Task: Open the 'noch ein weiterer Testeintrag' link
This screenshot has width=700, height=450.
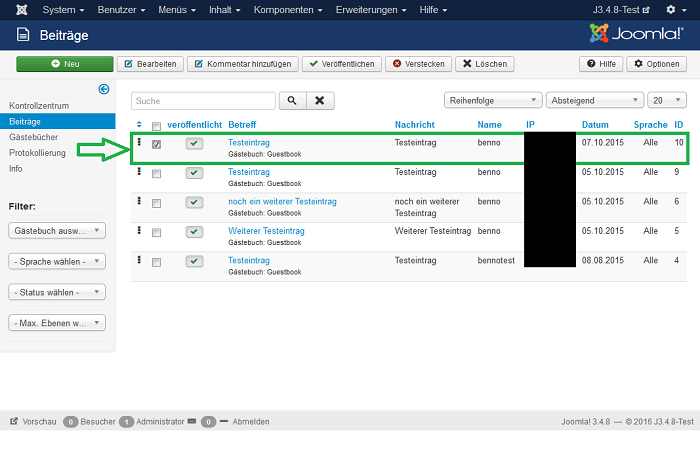Action: pyautogui.click(x=282, y=202)
